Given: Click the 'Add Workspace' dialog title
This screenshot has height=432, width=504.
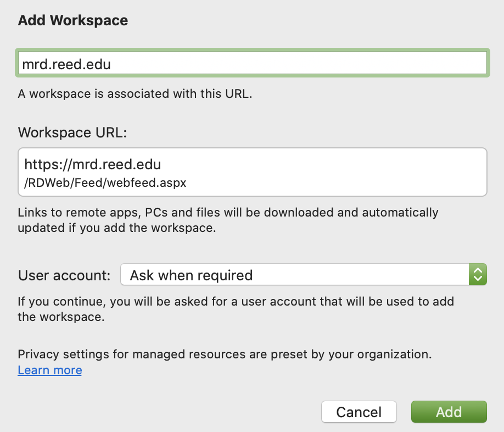Looking at the screenshot, I should click(x=73, y=21).
